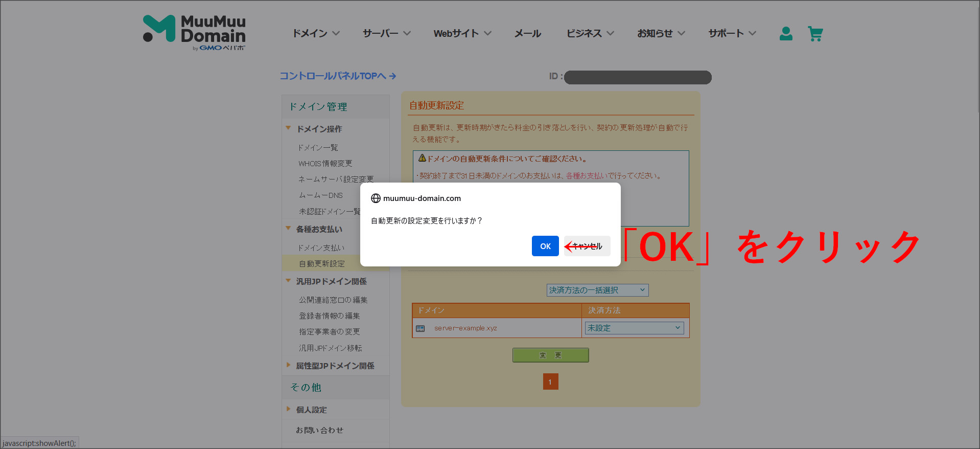
Task: Open ネームサーバ設定変更 in the sidebar
Action: point(336,179)
